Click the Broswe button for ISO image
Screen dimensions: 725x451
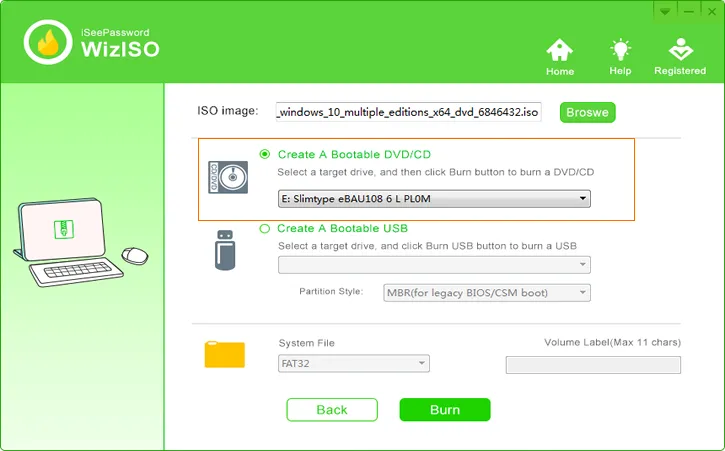pos(587,113)
